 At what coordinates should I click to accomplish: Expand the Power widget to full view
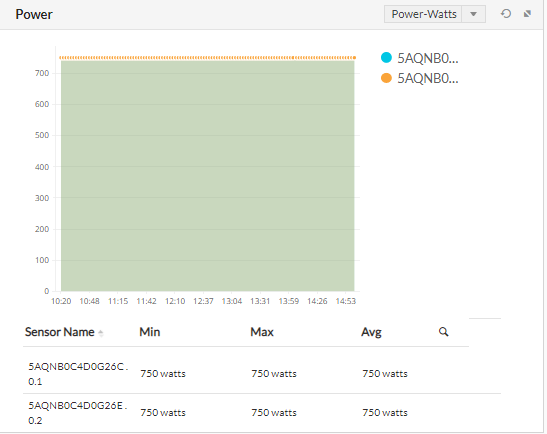(x=527, y=14)
